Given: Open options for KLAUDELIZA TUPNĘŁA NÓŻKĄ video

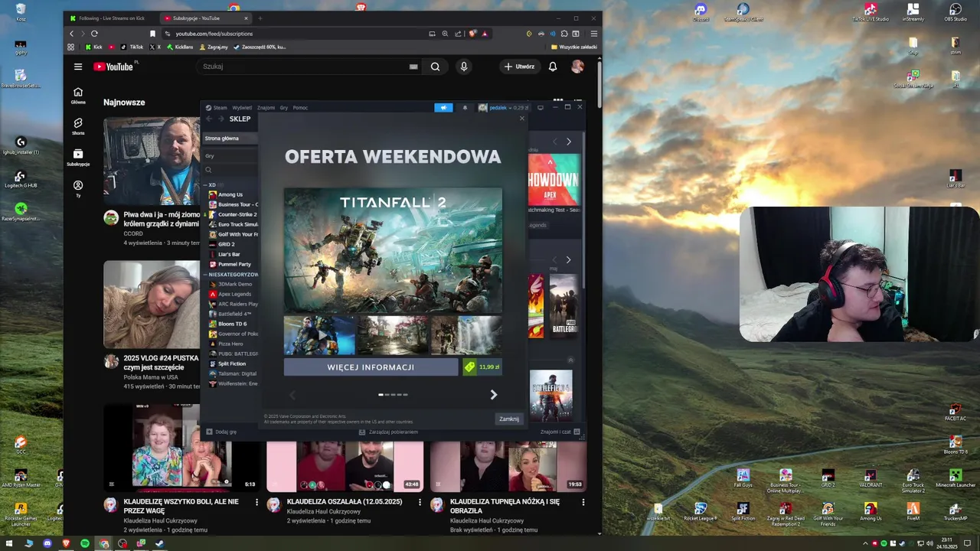Looking at the screenshot, I should pos(583,502).
